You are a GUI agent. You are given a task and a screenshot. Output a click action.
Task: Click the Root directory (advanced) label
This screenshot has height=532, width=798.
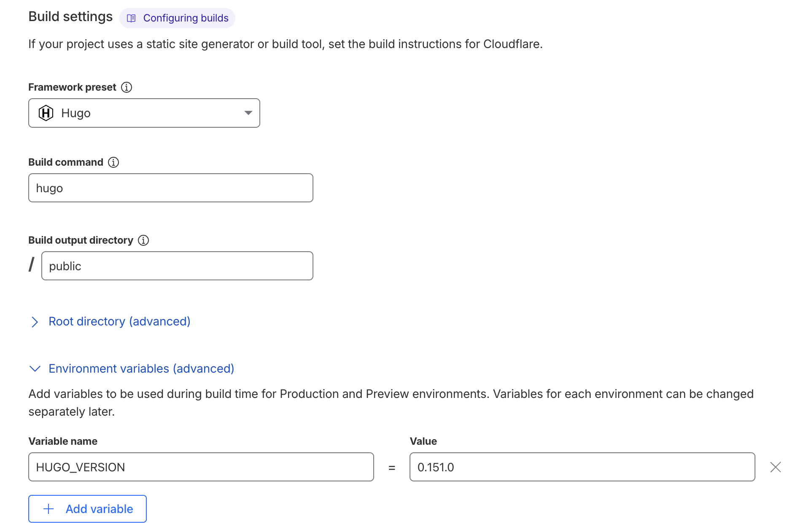tap(119, 322)
